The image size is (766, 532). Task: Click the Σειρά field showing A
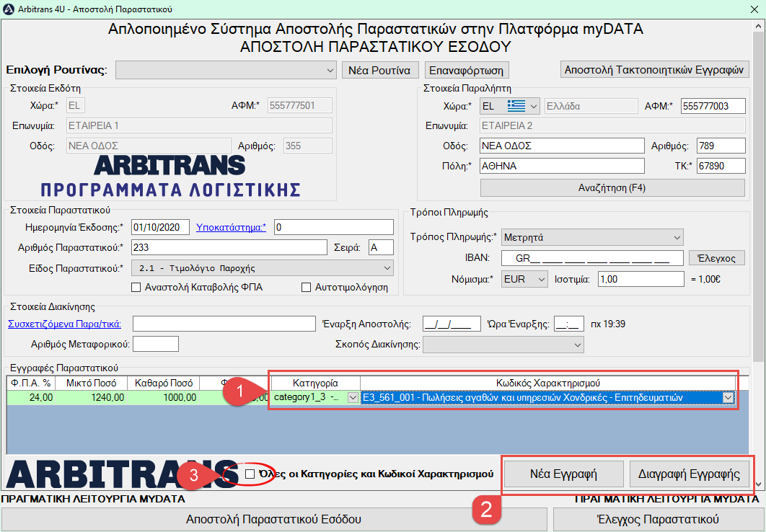tap(381, 247)
